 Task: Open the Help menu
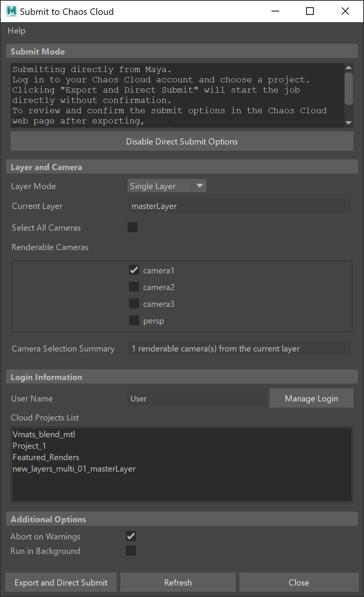[16, 31]
